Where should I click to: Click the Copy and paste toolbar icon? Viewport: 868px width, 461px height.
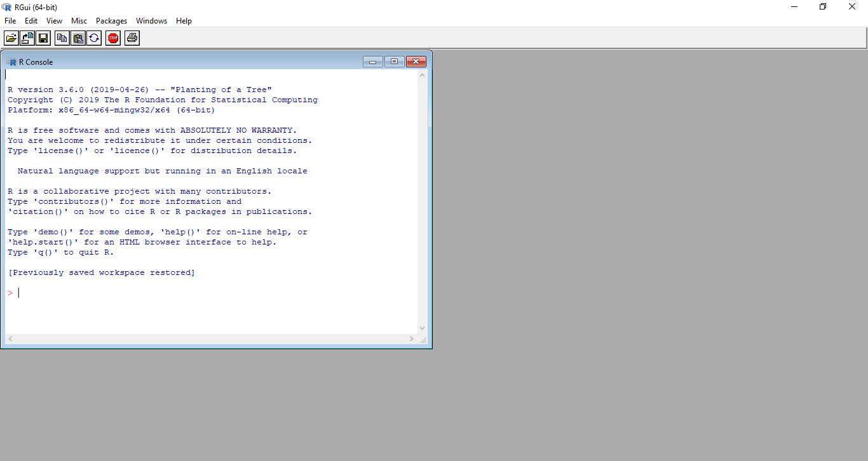click(x=94, y=38)
